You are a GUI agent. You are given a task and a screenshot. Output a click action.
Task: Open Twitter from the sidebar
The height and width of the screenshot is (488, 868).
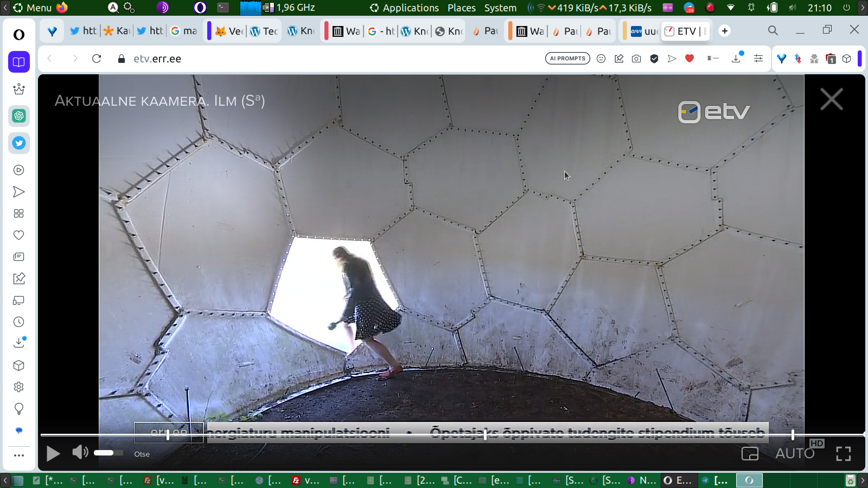point(19,143)
